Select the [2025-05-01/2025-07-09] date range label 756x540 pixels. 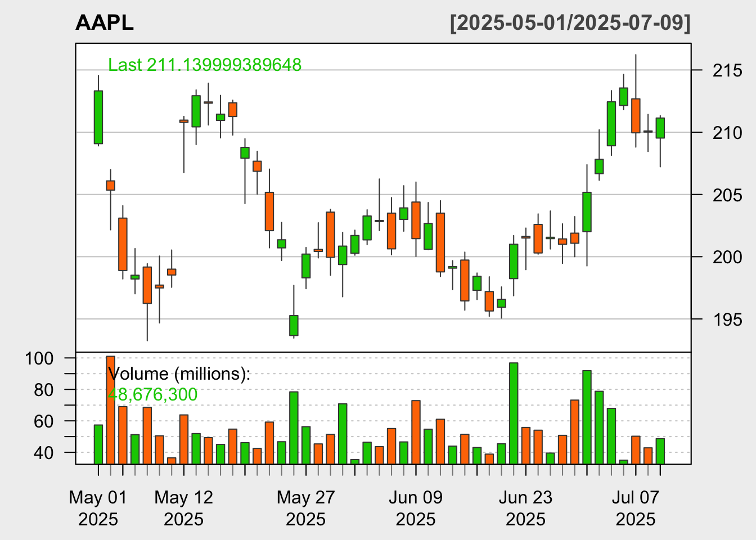pos(570,23)
